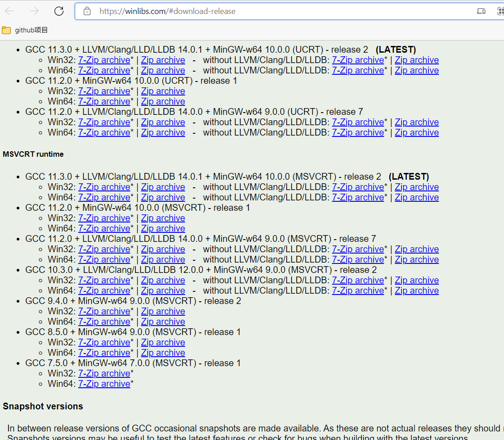The image size is (504, 440).
Task: Click the 'Snapshot versions' heading
Action: (x=43, y=406)
